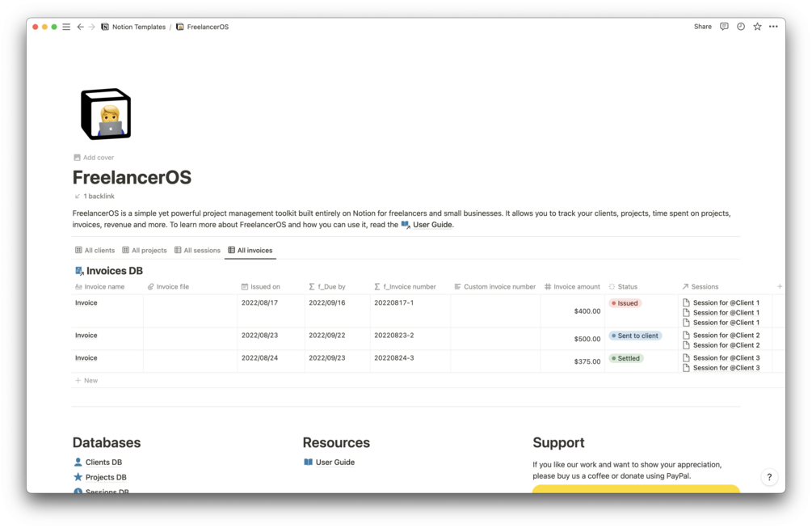The image size is (812, 528).
Task: Click the 2022/09/23 due date cell
Action: coord(337,361)
